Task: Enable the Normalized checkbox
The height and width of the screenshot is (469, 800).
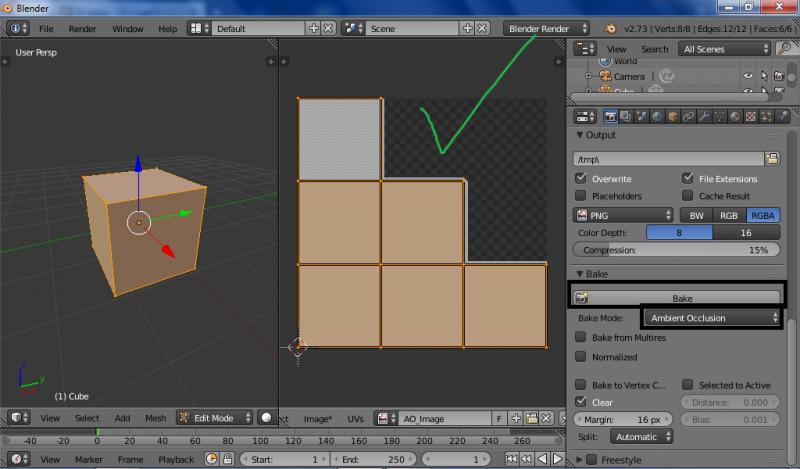Action: click(x=581, y=357)
